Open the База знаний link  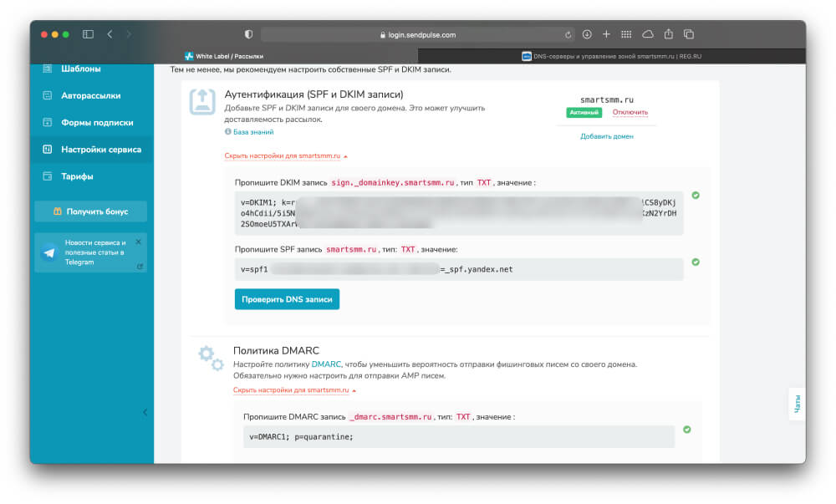pyautogui.click(x=253, y=132)
